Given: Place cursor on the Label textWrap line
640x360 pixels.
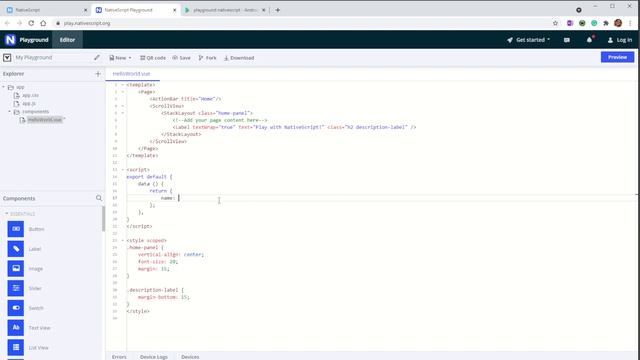Looking at the screenshot, I should tap(294, 127).
